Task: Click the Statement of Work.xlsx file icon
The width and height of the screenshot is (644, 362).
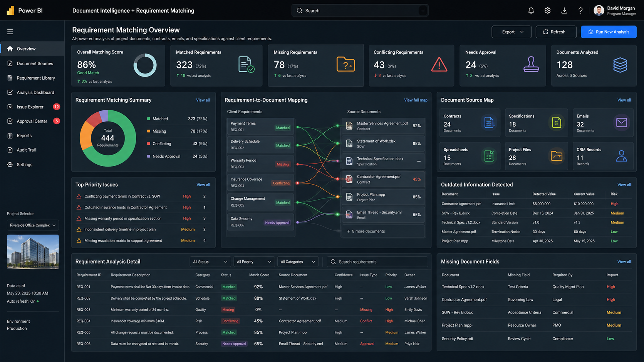Action: point(349,143)
